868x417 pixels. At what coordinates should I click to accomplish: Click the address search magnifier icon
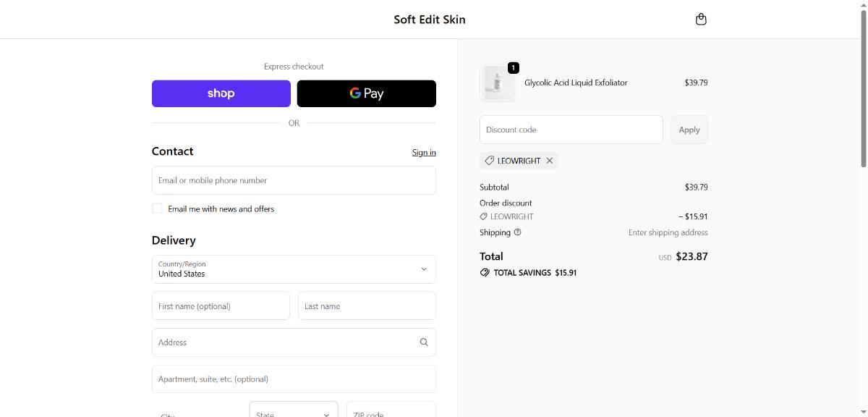424,342
